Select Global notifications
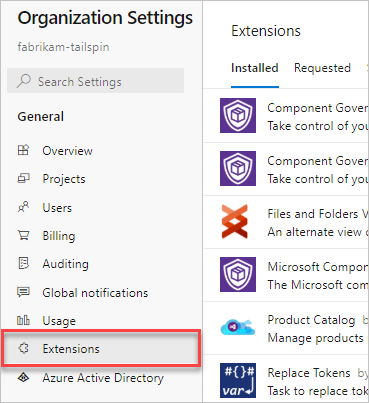The width and height of the screenshot is (369, 403). 95,293
